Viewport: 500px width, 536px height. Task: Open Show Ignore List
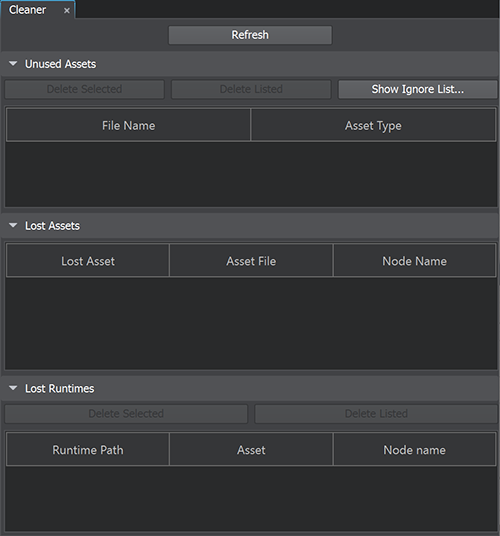tap(418, 89)
